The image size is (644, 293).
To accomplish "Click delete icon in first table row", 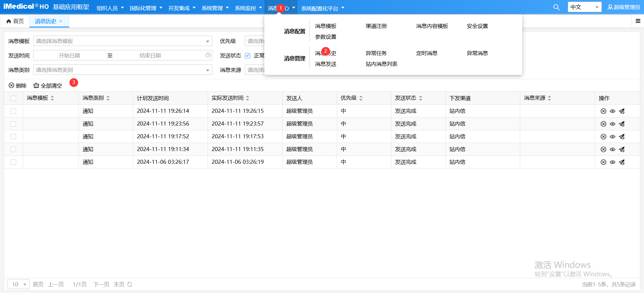I will coord(603,111).
